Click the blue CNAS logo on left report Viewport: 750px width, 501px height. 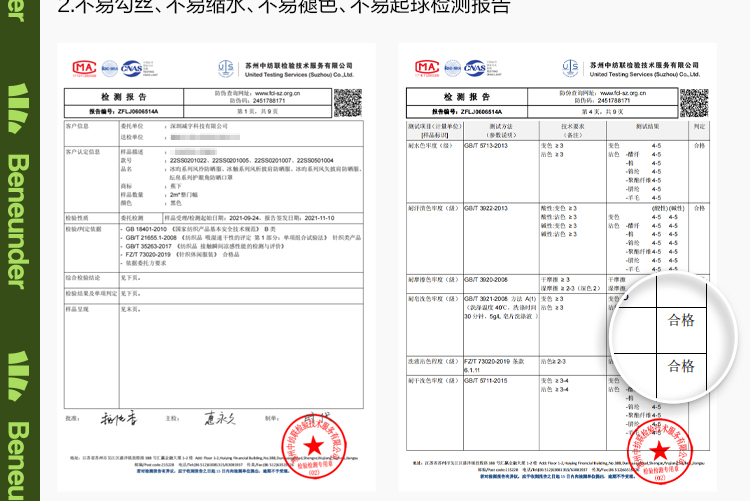(132, 68)
